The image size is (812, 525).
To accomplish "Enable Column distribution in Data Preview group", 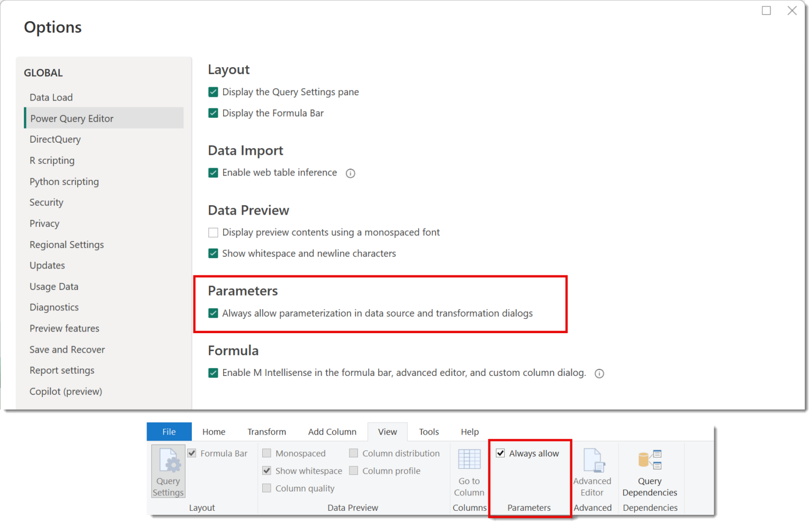I will pyautogui.click(x=353, y=453).
